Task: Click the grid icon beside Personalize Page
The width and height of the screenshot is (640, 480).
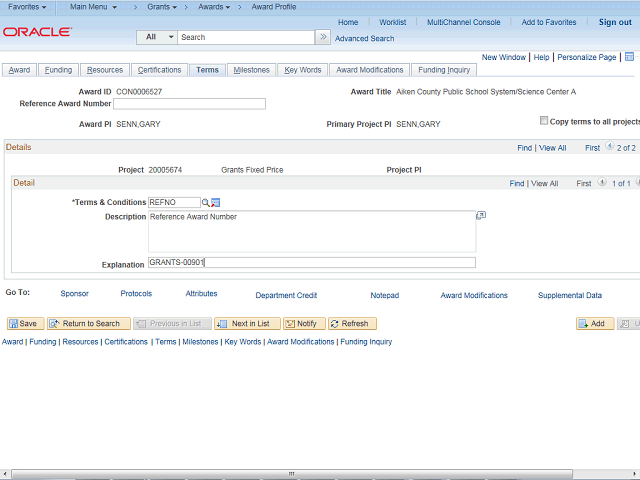Action: [629, 57]
